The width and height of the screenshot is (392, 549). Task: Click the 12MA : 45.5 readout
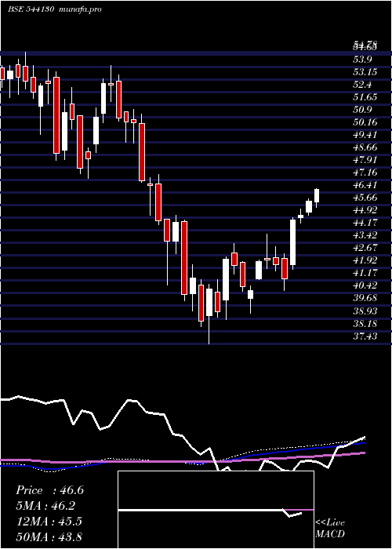(49, 522)
